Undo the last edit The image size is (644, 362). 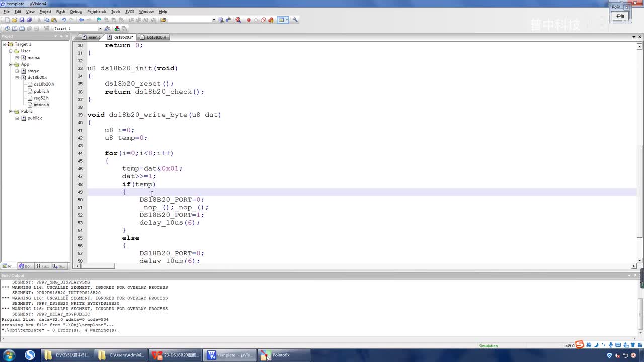[x=64, y=20]
